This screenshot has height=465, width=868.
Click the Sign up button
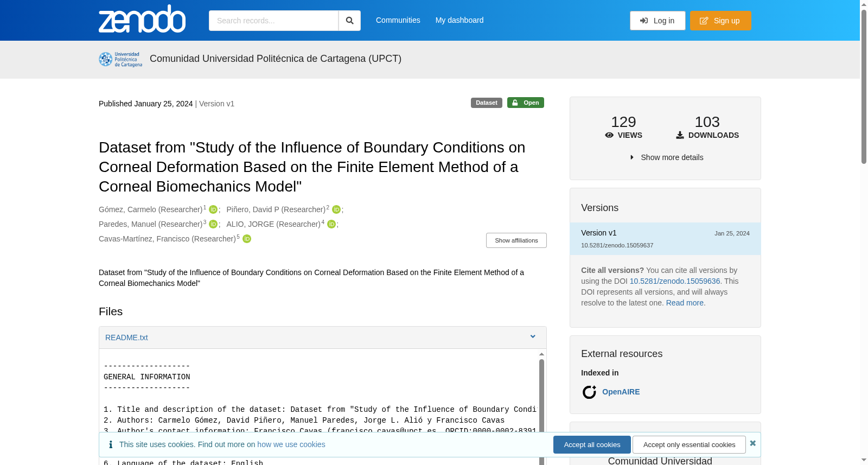720,21
